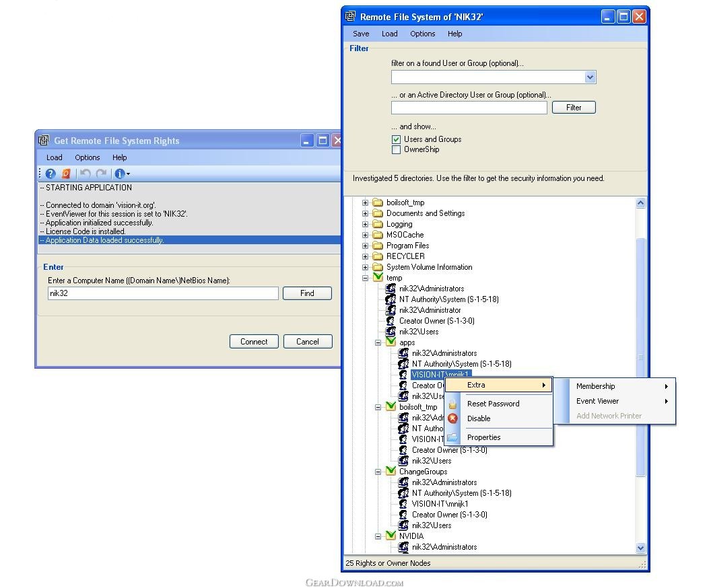Click the Logging folder icon
The width and height of the screenshot is (709, 588).
click(378, 224)
